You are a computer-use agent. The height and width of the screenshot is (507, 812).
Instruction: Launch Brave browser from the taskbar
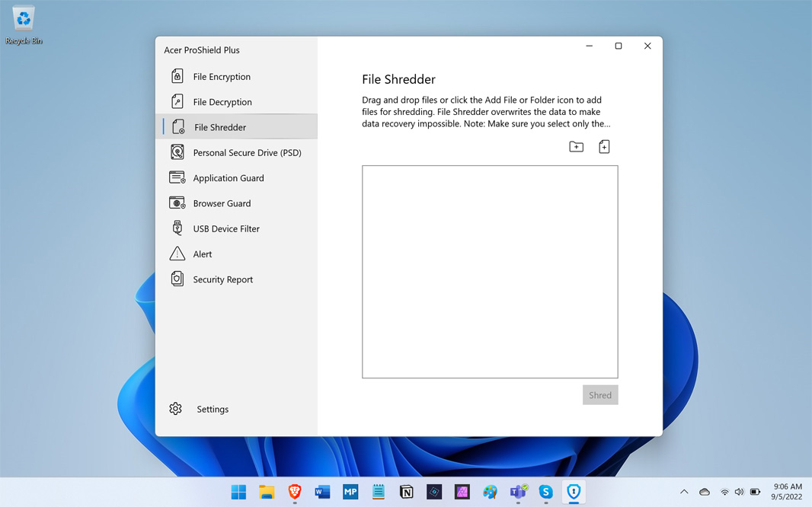(295, 493)
